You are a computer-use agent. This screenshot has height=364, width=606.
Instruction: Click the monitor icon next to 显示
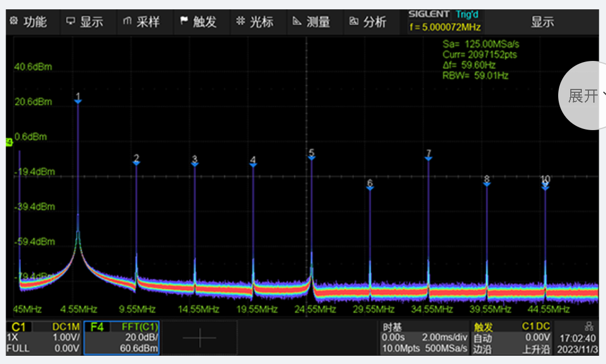pos(70,21)
